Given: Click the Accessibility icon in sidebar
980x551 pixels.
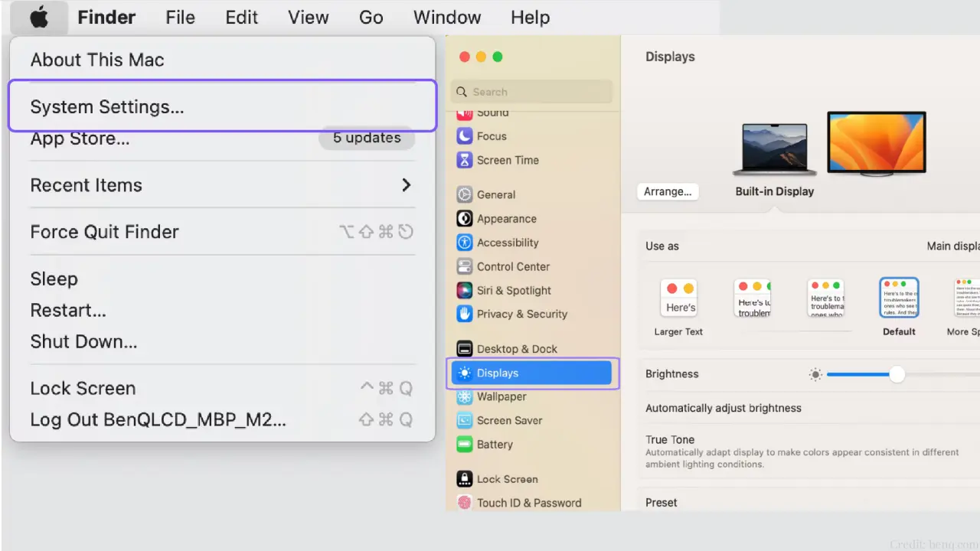Looking at the screenshot, I should [464, 243].
